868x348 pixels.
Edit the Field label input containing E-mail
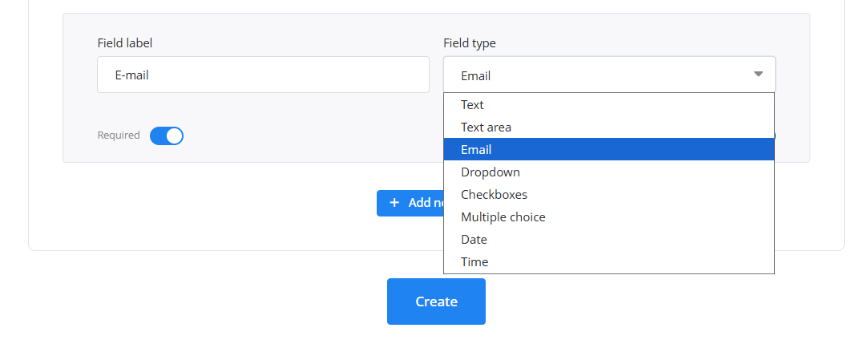[263, 75]
